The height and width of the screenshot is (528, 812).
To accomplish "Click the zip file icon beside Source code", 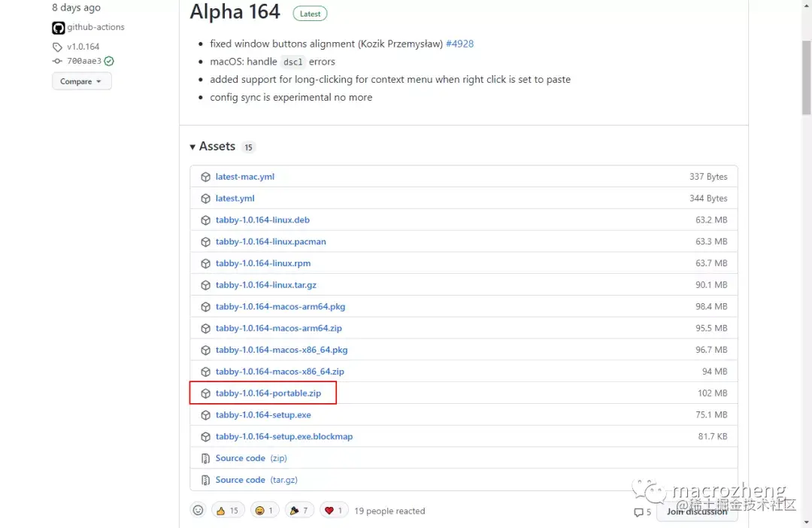I will [205, 458].
